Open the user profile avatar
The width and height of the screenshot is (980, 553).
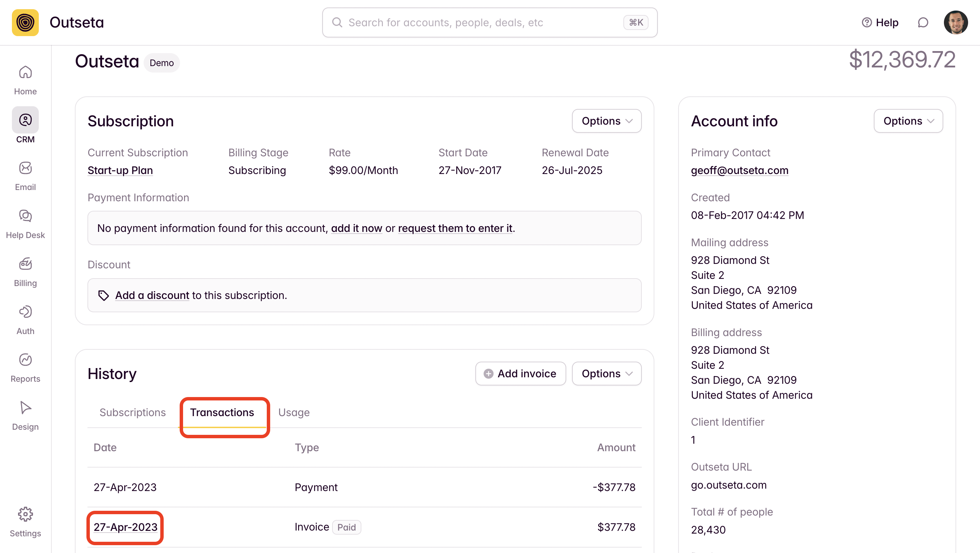955,22
